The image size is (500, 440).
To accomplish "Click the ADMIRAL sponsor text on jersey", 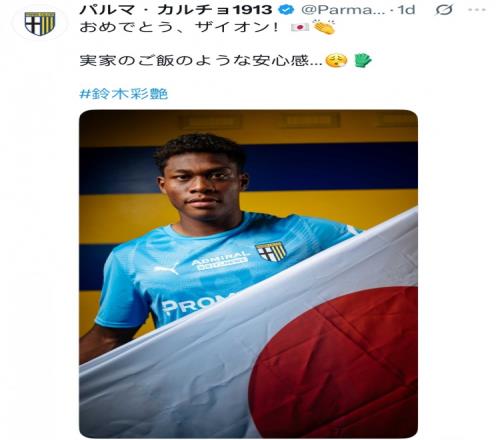I will point(221,258).
